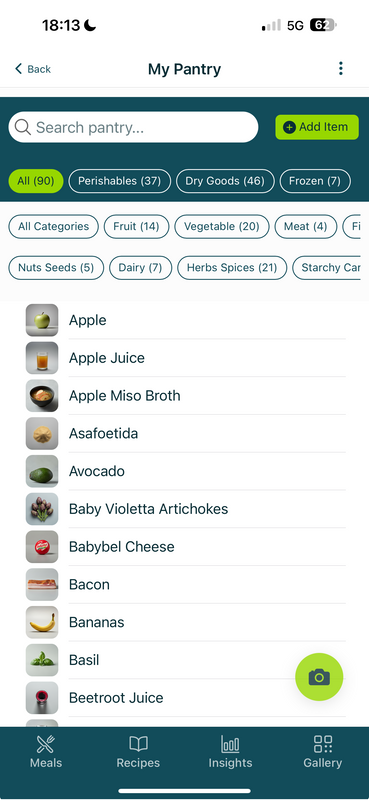Open the three-dot options menu

pos(340,68)
